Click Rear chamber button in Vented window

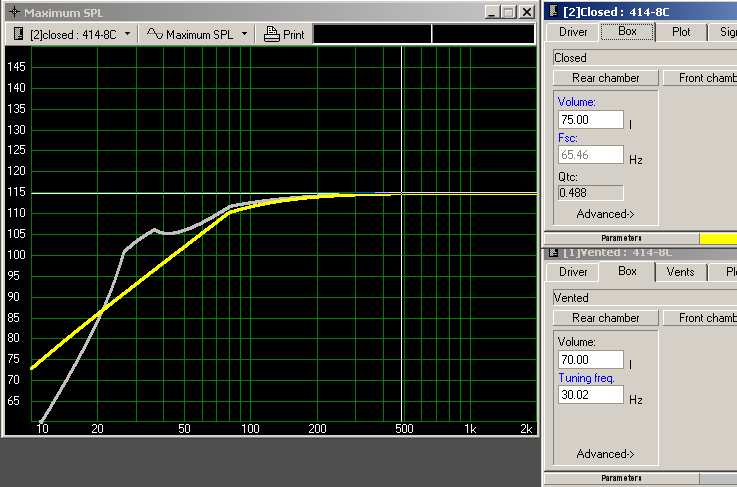click(x=605, y=318)
